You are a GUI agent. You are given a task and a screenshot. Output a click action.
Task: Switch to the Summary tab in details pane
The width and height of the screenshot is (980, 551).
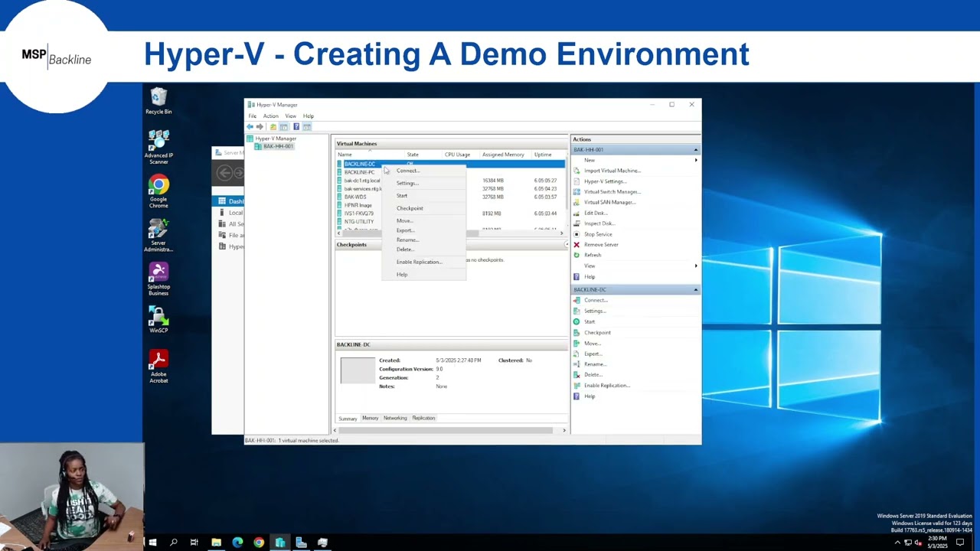pyautogui.click(x=348, y=418)
